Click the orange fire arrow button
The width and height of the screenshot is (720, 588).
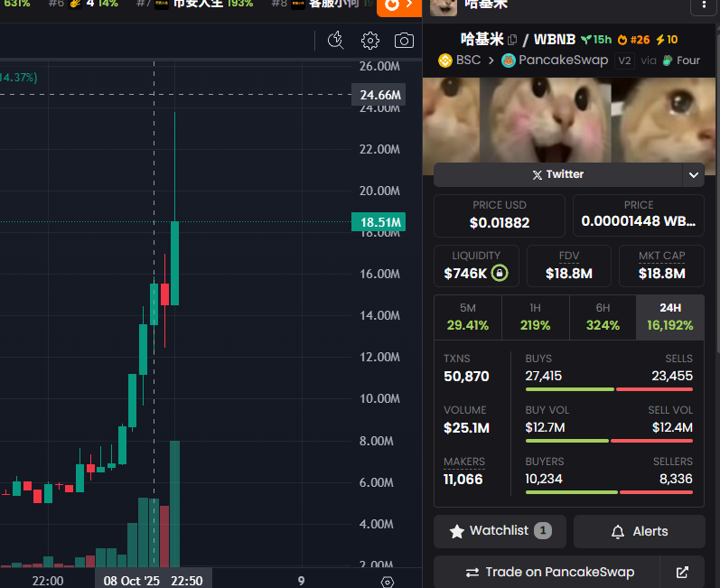pos(399,6)
